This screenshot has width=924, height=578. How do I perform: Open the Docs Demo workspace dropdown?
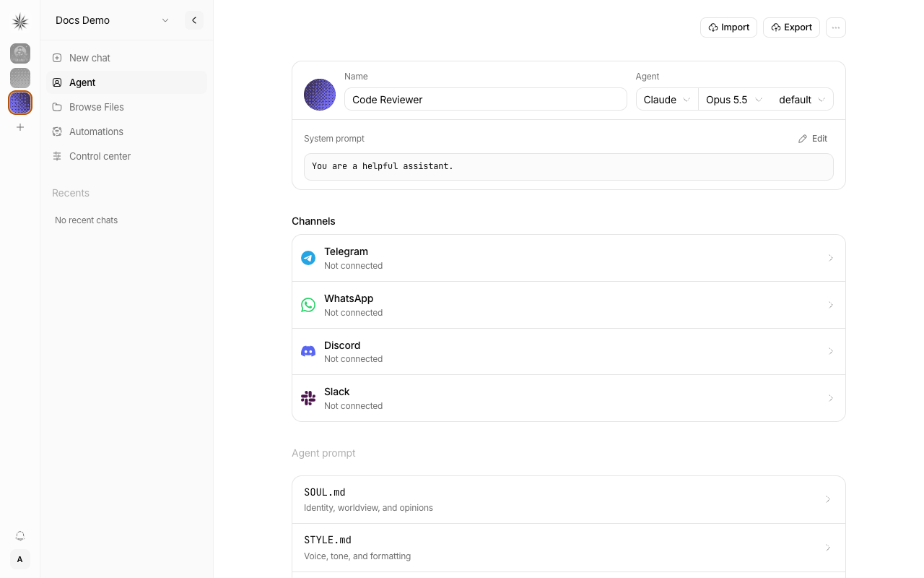(113, 20)
